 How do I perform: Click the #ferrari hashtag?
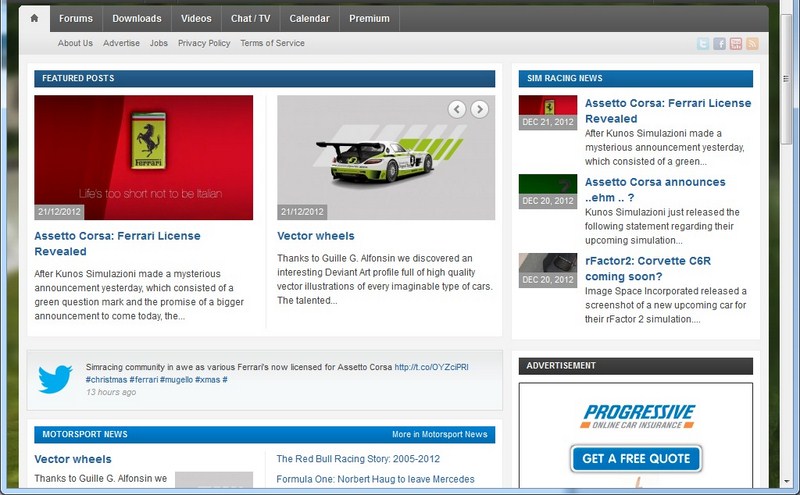(x=143, y=380)
